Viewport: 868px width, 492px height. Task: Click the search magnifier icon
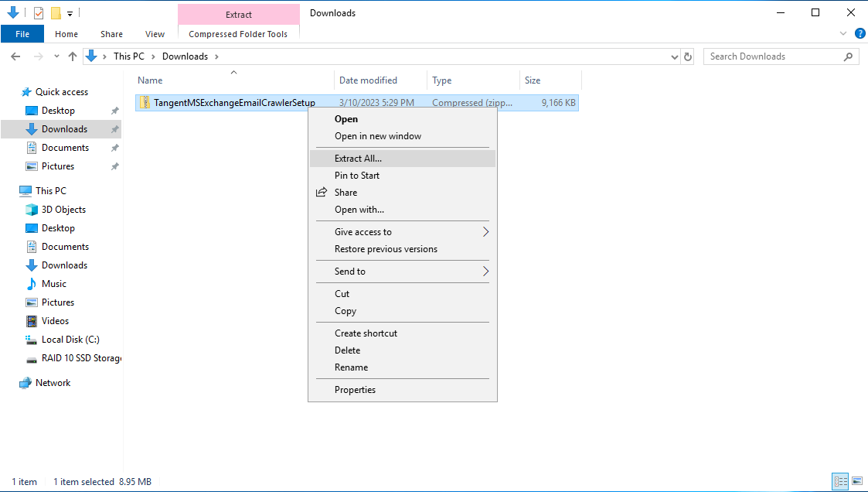[x=849, y=56]
